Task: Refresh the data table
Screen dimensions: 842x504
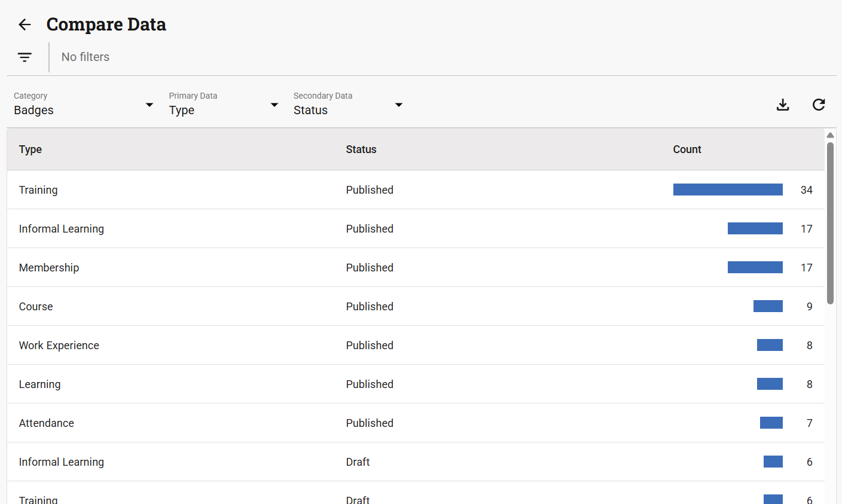Action: 819,105
